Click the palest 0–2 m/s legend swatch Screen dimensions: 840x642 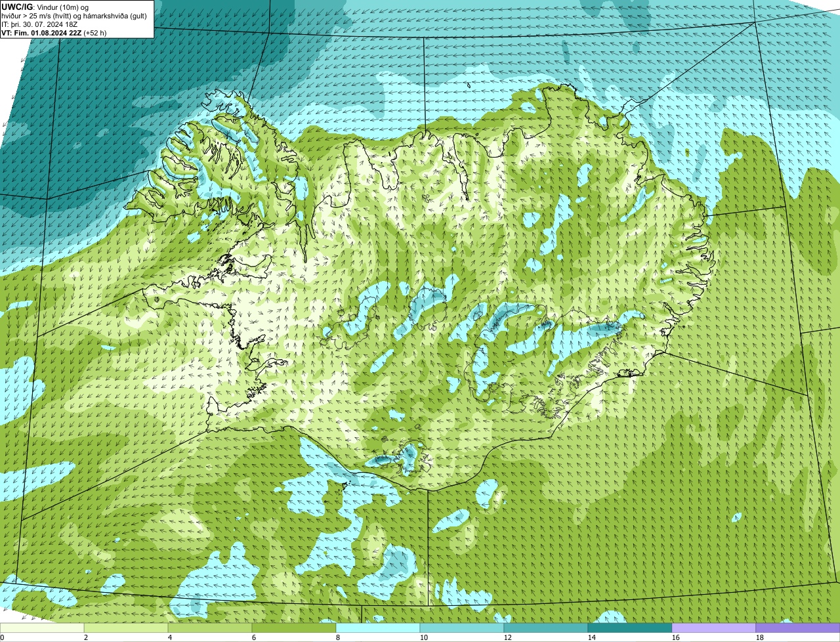(42, 628)
